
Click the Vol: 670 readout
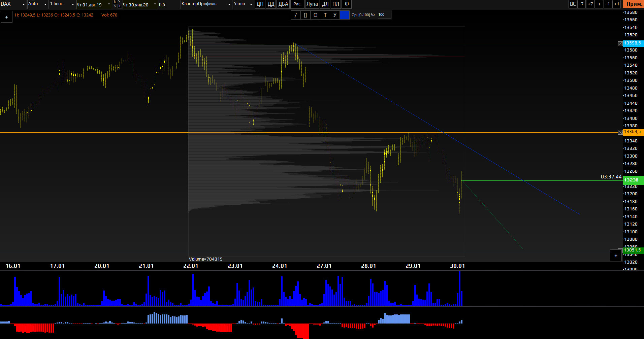pos(109,15)
